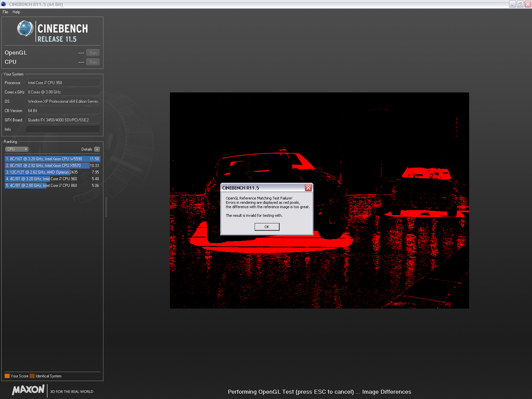Click the Cores x GHz field

point(63,92)
